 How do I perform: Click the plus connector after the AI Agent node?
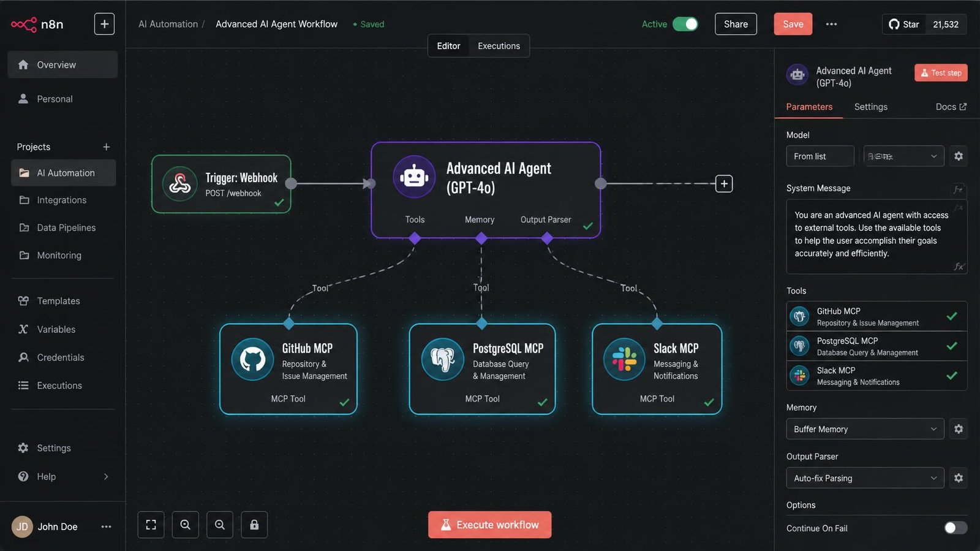724,183
